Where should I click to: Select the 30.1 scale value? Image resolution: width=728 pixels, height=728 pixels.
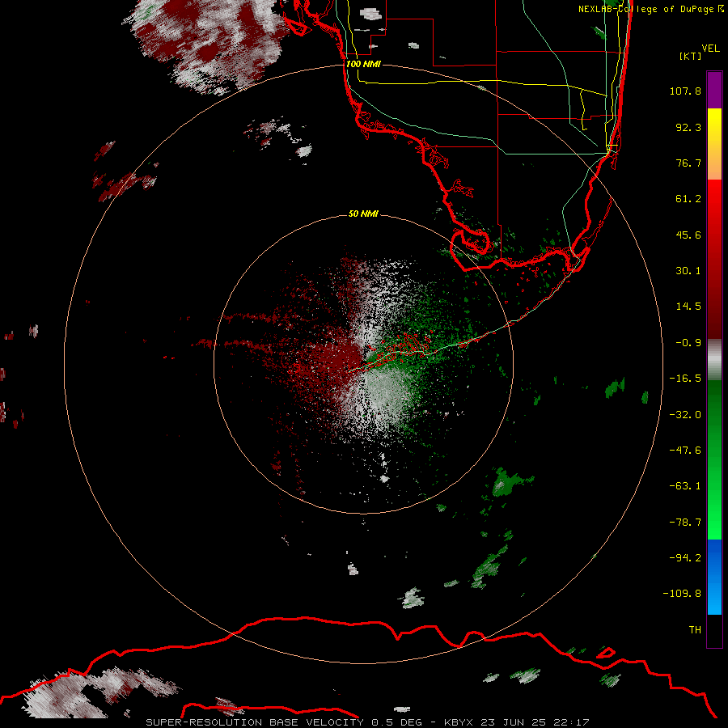(x=688, y=271)
